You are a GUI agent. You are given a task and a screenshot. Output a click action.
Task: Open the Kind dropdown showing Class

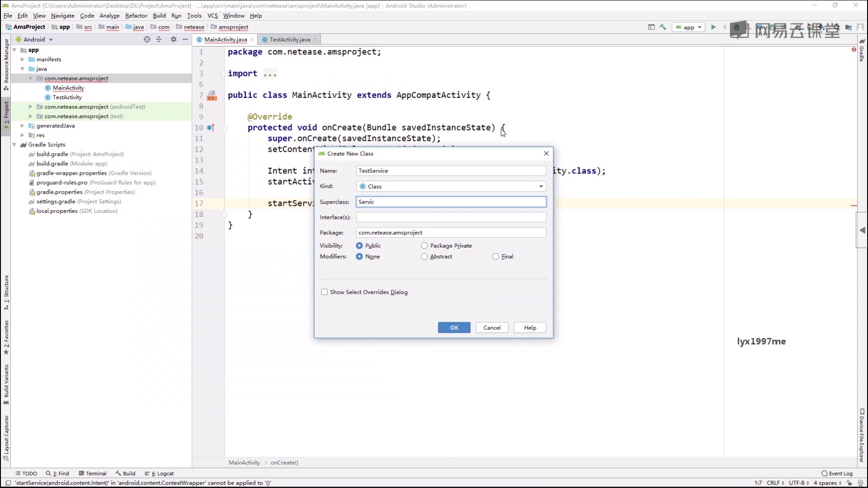click(451, 186)
